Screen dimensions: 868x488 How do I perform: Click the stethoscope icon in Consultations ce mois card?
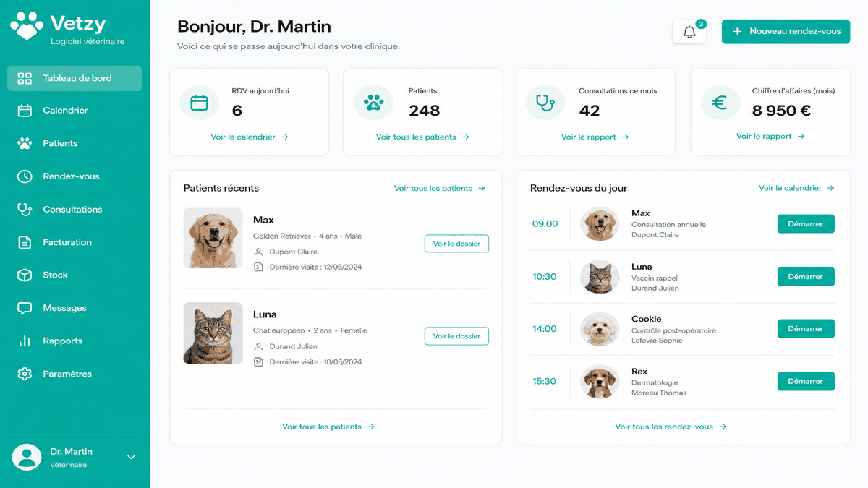[x=545, y=103]
